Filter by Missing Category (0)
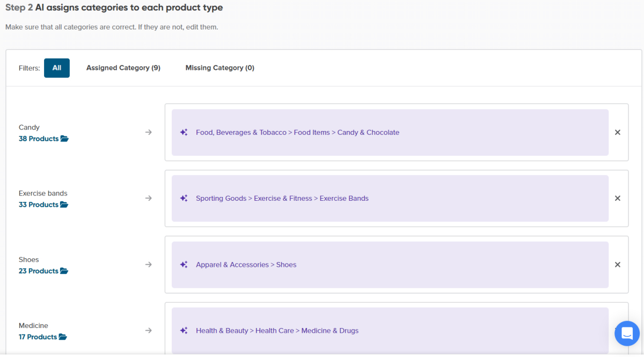The width and height of the screenshot is (644, 357). click(220, 68)
